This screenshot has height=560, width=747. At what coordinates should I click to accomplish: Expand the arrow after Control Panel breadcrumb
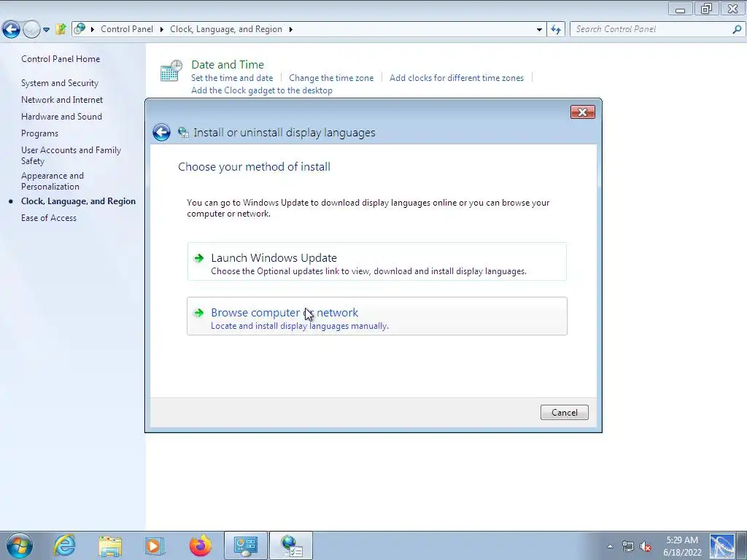tap(161, 29)
